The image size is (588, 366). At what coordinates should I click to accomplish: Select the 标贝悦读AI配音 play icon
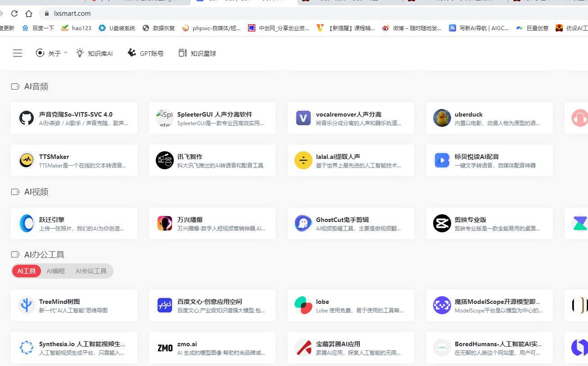(442, 160)
